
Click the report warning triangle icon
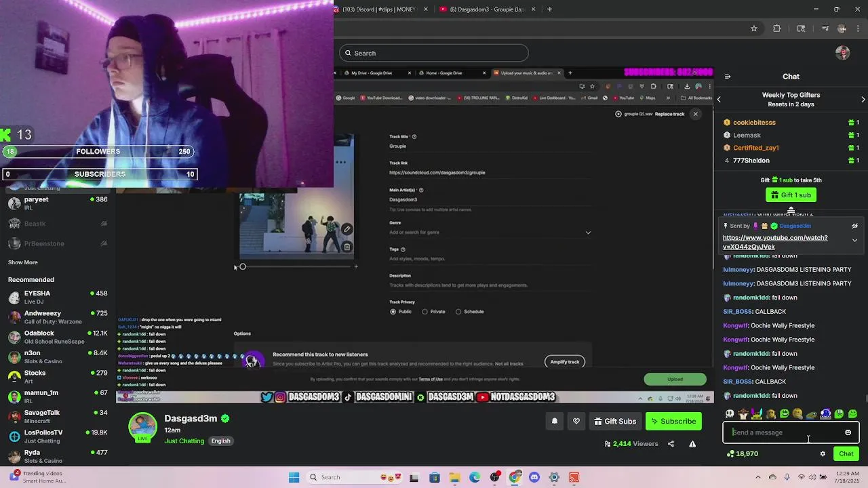(692, 444)
